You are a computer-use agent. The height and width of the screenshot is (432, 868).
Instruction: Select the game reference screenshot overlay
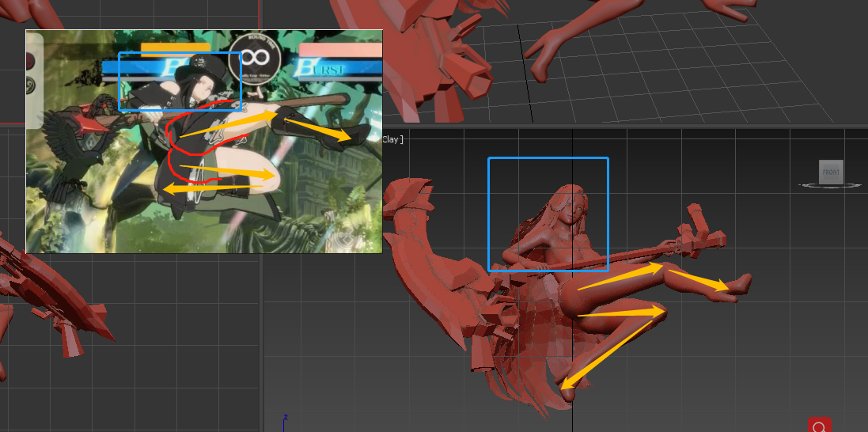(x=204, y=141)
